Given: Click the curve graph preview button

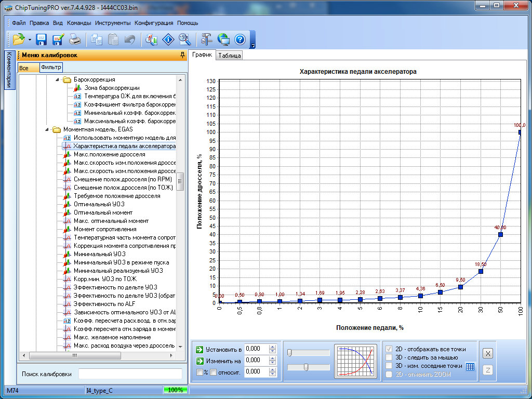Looking at the screenshot, I should pos(356,361).
